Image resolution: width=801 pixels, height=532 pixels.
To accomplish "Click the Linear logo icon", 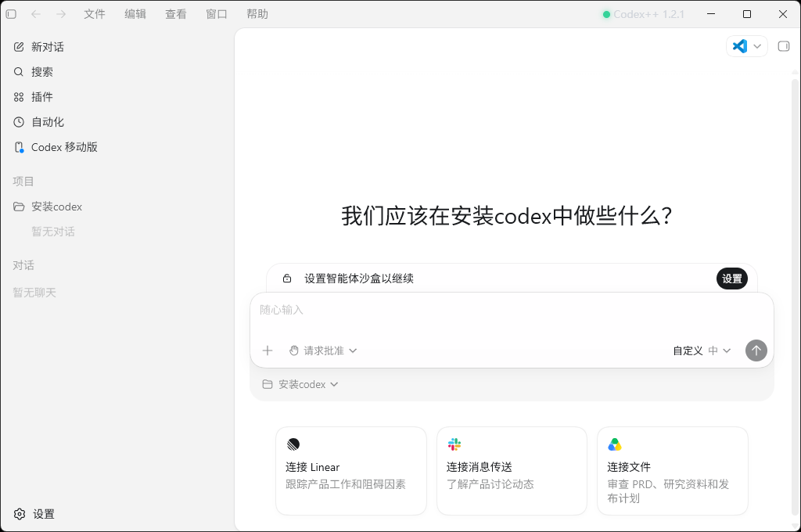I will tap(293, 444).
